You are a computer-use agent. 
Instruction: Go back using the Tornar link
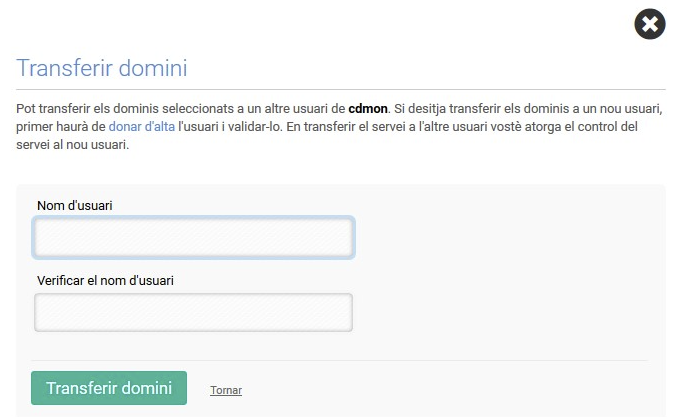click(226, 390)
